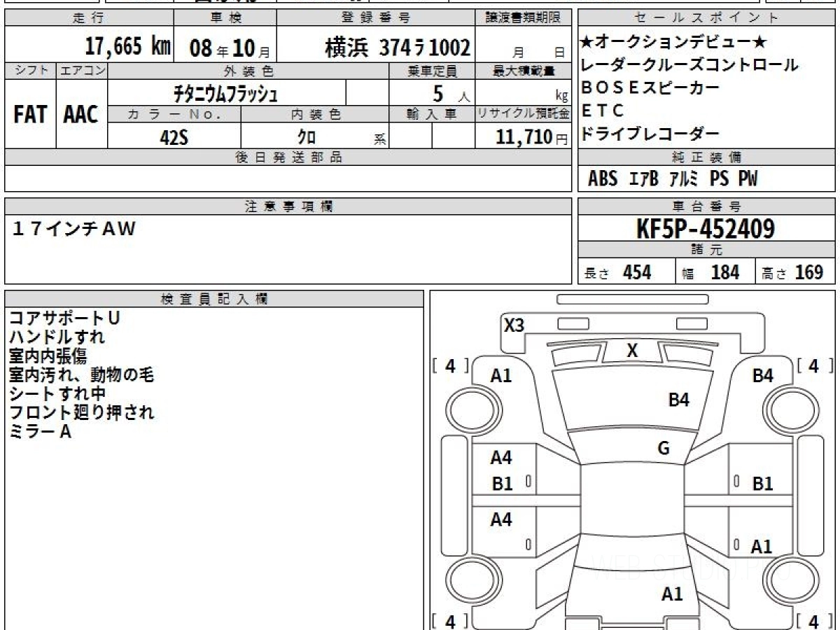840x630 pixels.
Task: Click the FAT shift value
Action: point(30,115)
